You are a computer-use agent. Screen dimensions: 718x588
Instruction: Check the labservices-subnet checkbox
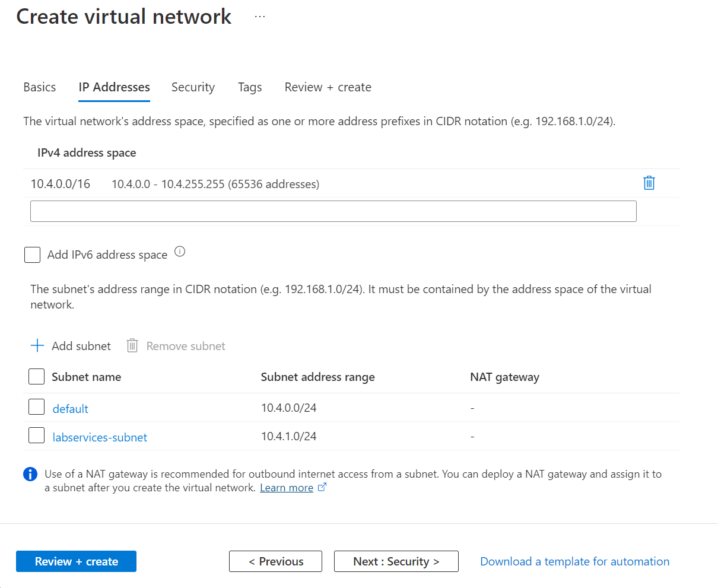[36, 435]
